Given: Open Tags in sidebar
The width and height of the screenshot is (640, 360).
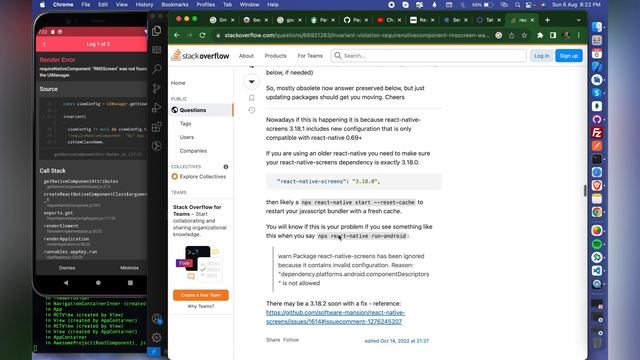Looking at the screenshot, I should (186, 123).
